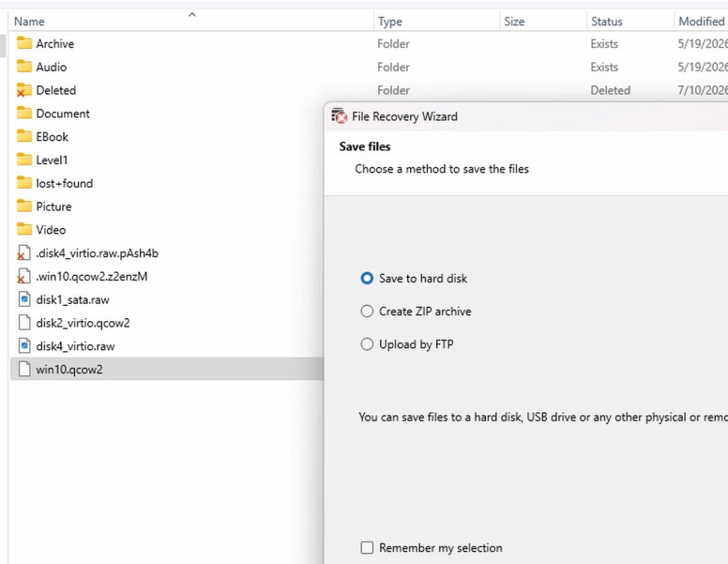The width and height of the screenshot is (728, 564).
Task: Sort by the Status column header
Action: coord(606,22)
